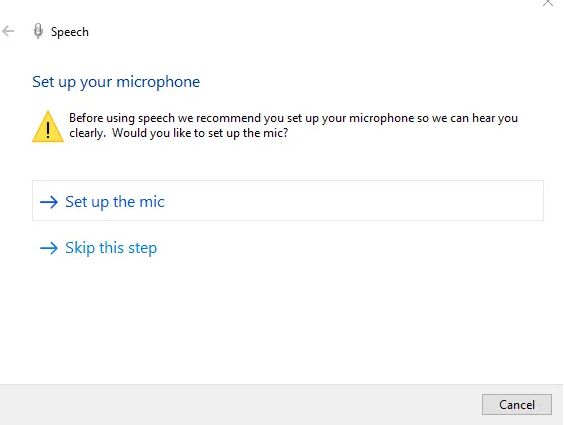Click the word 'Skip' in Skip this step

[80, 248]
